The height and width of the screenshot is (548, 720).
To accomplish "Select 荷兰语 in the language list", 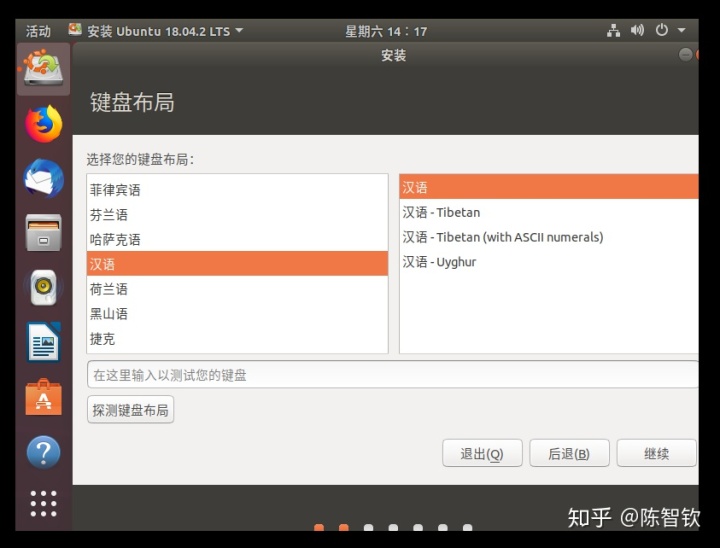I will point(237,289).
